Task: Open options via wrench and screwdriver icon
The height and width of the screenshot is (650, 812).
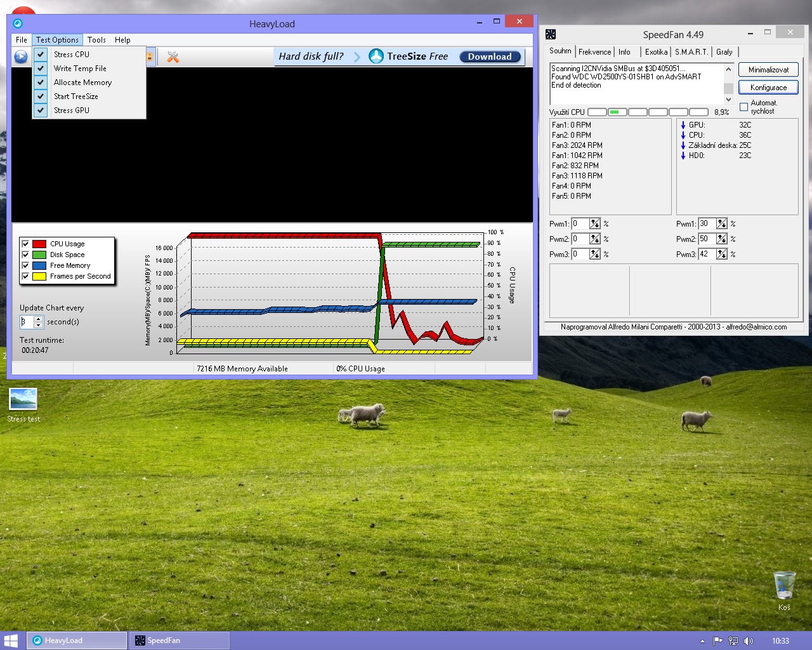Action: (x=173, y=57)
